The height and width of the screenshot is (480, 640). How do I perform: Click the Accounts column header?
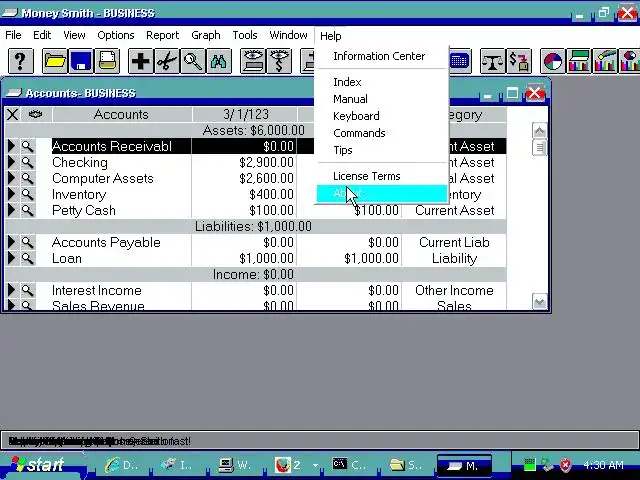click(122, 114)
